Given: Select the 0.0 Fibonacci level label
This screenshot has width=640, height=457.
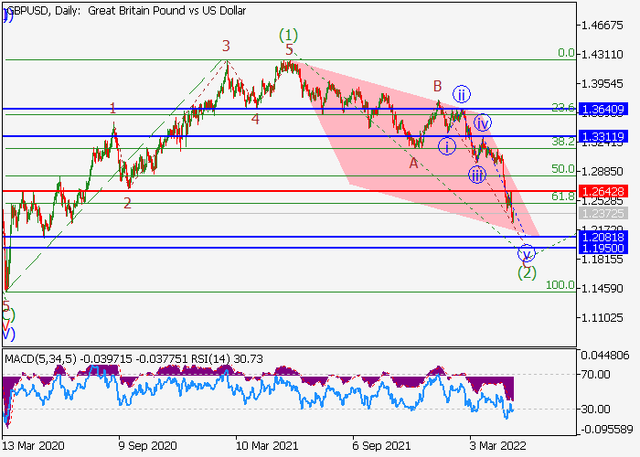Looking at the screenshot, I should click(x=566, y=53).
